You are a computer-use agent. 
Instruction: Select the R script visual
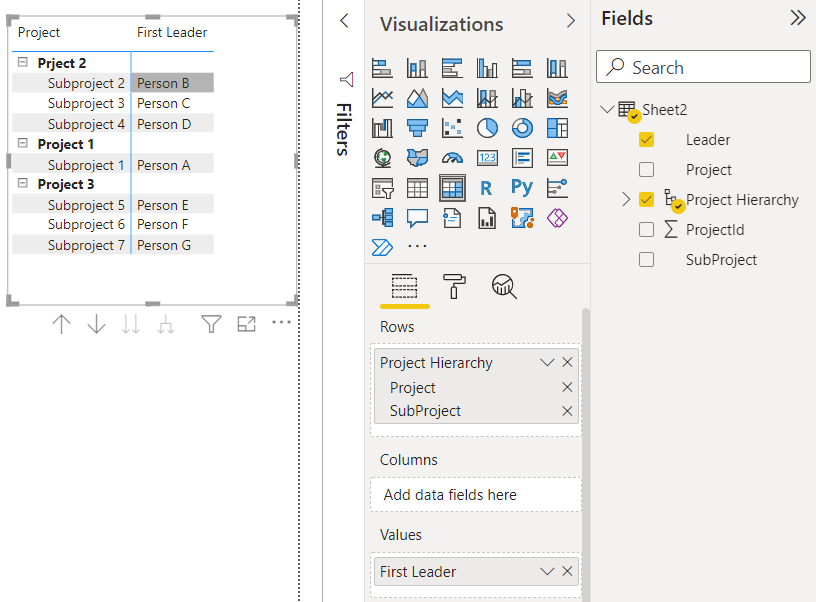[486, 188]
